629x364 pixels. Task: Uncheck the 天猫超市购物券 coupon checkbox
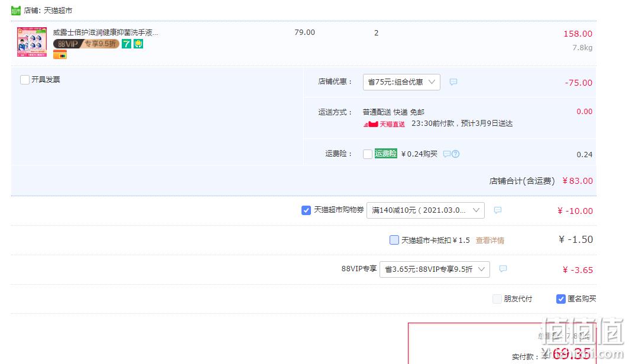pyautogui.click(x=306, y=210)
